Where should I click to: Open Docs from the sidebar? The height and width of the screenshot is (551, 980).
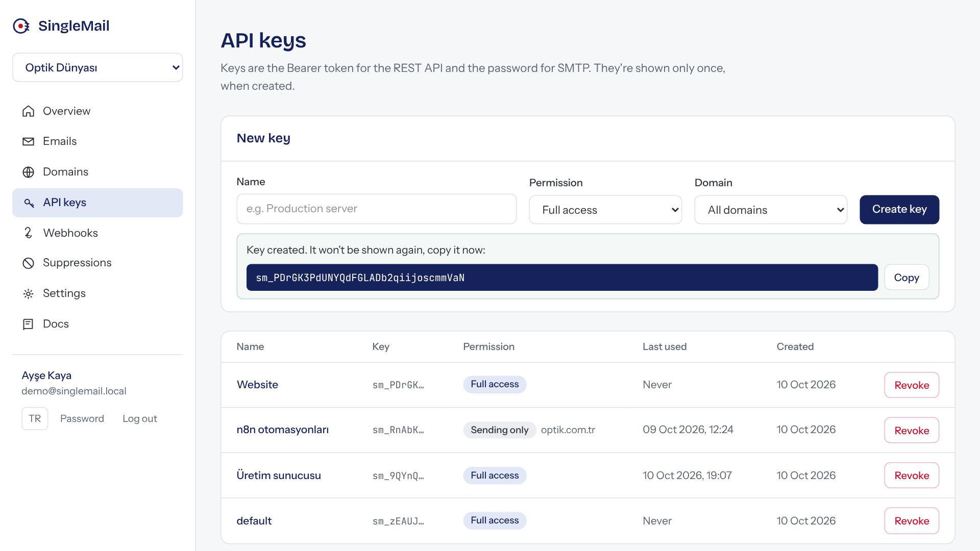point(97,324)
